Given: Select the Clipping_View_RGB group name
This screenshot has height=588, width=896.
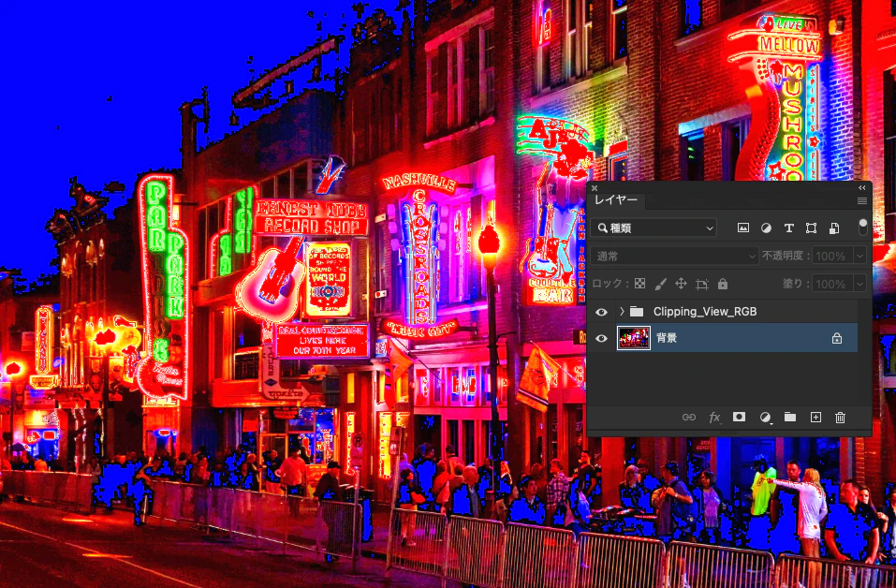Looking at the screenshot, I should click(705, 312).
